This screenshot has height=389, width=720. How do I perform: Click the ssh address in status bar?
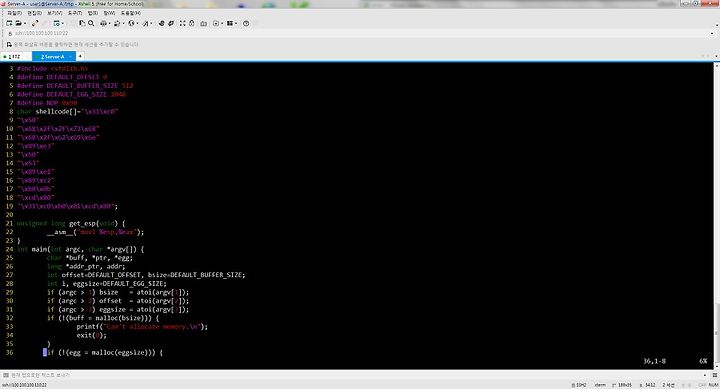click(24, 385)
